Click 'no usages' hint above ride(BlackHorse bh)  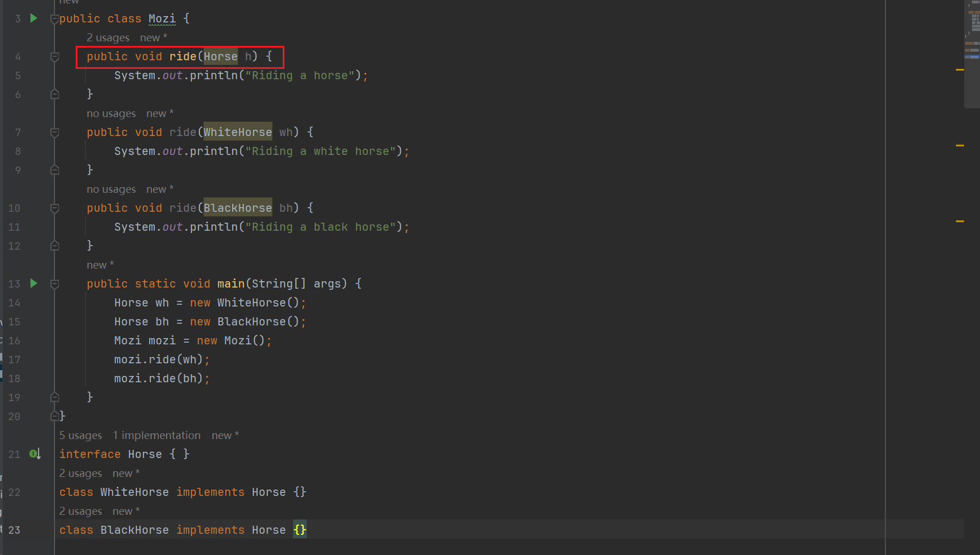pyautogui.click(x=111, y=189)
